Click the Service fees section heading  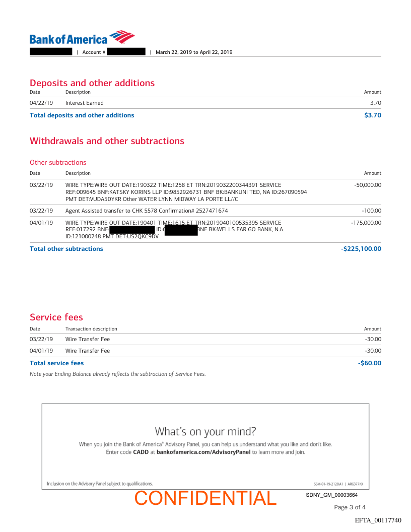(56, 317)
